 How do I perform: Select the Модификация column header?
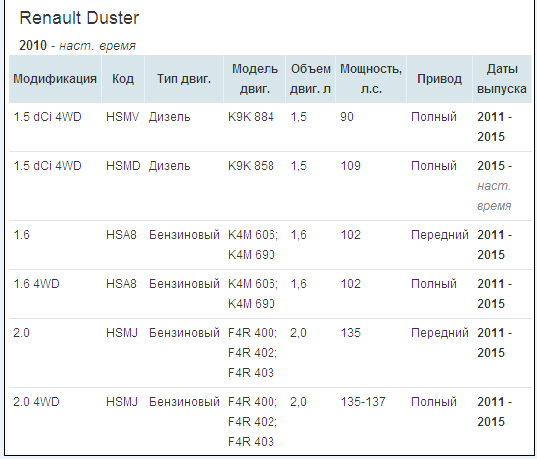pyautogui.click(x=55, y=79)
